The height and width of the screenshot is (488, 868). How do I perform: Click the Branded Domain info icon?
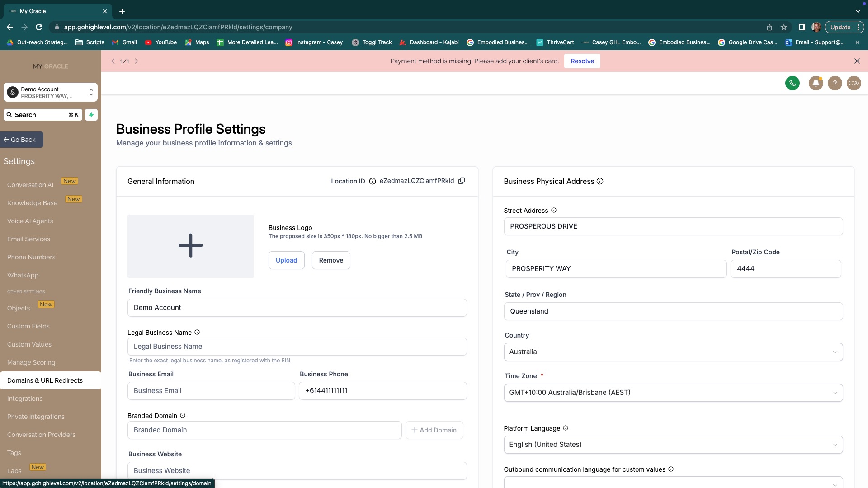click(183, 415)
